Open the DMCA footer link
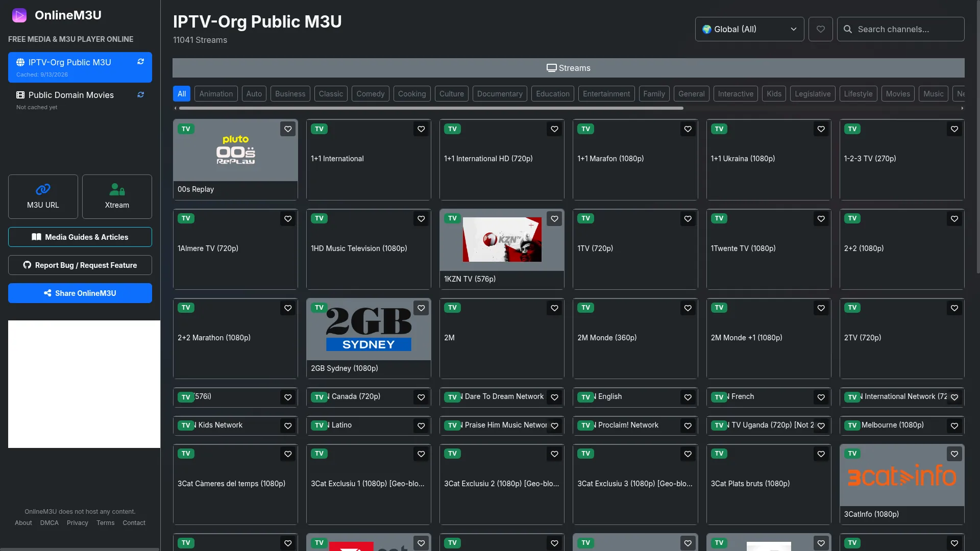The height and width of the screenshot is (551, 980). (50, 523)
